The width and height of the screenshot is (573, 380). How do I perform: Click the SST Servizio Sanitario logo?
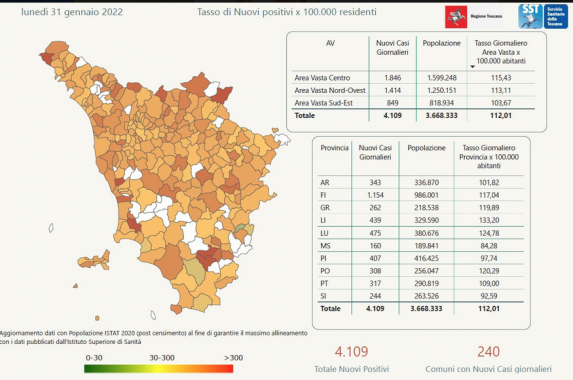(543, 16)
